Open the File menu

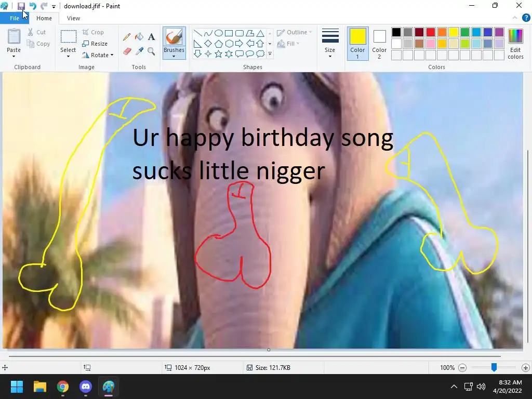click(15, 18)
